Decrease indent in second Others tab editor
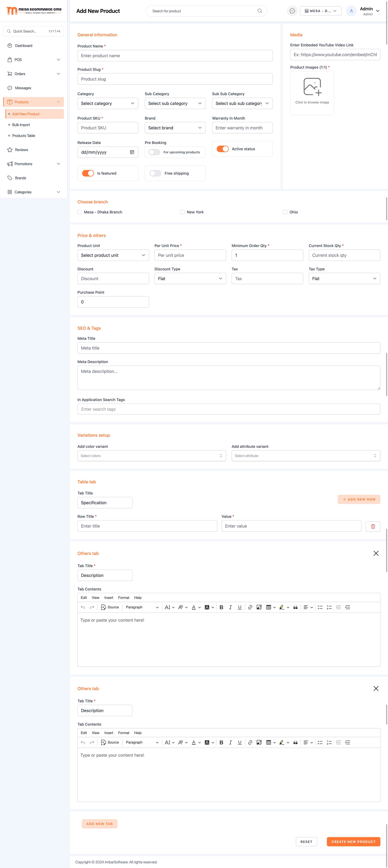Image resolution: width=388 pixels, height=868 pixels. pyautogui.click(x=339, y=742)
